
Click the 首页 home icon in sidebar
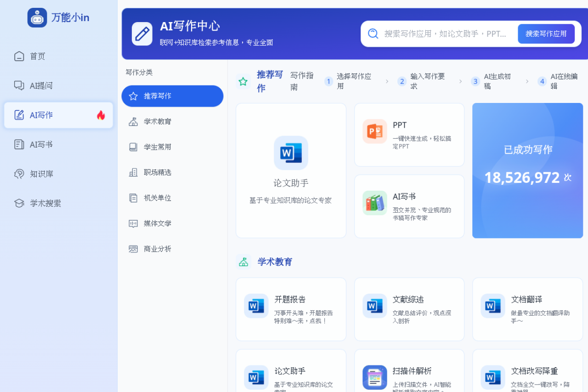tap(19, 56)
